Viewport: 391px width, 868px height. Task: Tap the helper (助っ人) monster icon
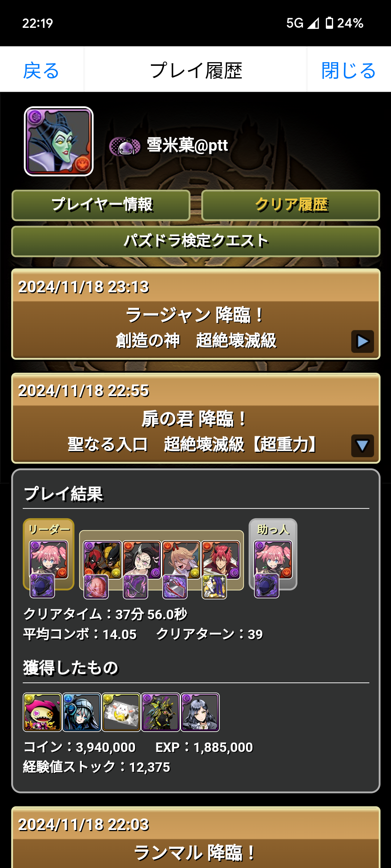pos(273,559)
